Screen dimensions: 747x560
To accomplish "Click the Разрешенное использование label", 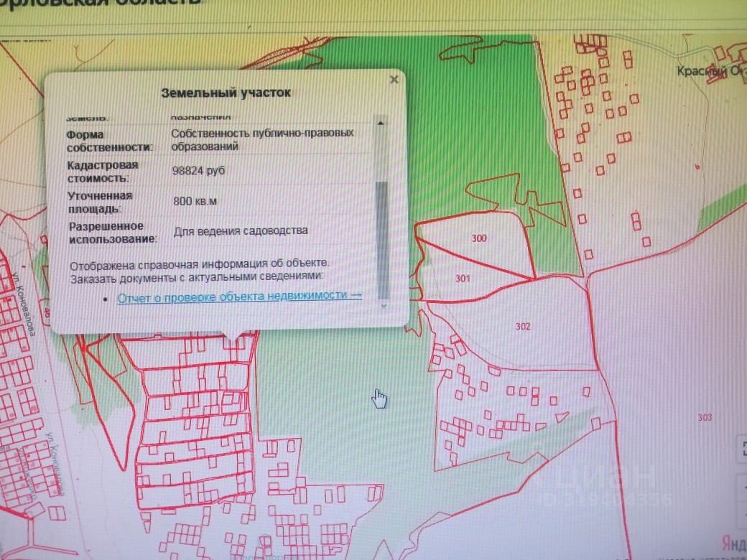I will click(112, 233).
